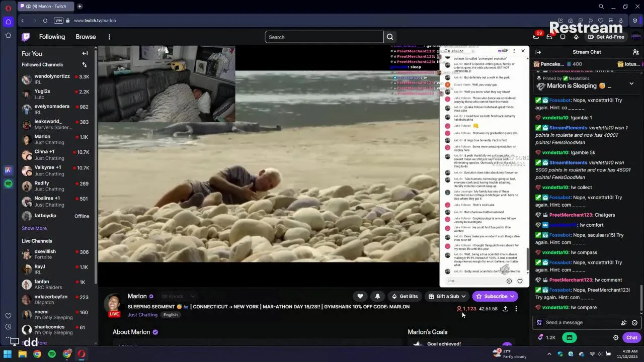Open File Explorer from taskbar
Screen dimensions: 644x362
pos(22,354)
